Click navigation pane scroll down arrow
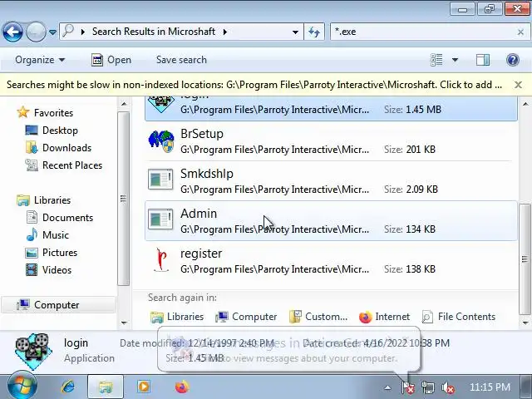This screenshot has height=399, width=532. tap(124, 323)
